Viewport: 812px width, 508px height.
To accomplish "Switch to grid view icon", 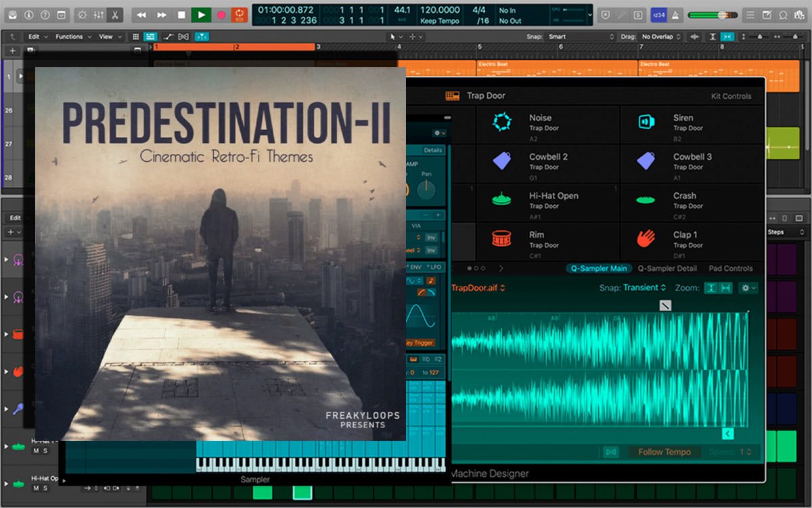I will pyautogui.click(x=135, y=37).
